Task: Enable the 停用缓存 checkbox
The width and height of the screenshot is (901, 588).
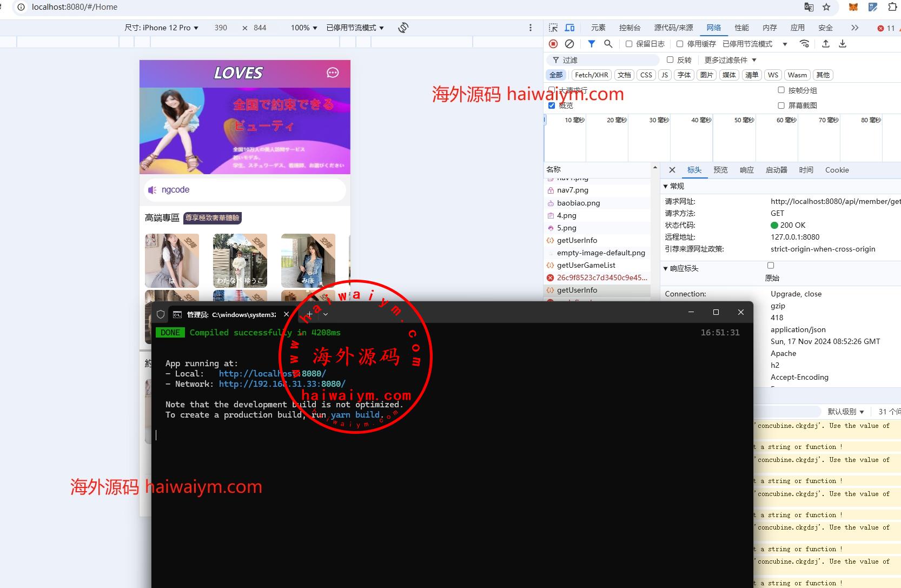Action: click(680, 44)
